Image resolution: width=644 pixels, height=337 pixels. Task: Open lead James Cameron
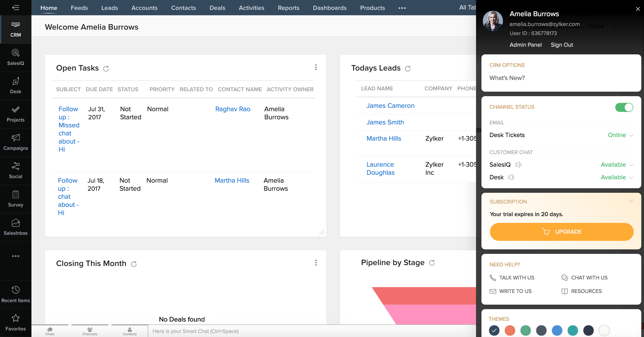(x=390, y=106)
